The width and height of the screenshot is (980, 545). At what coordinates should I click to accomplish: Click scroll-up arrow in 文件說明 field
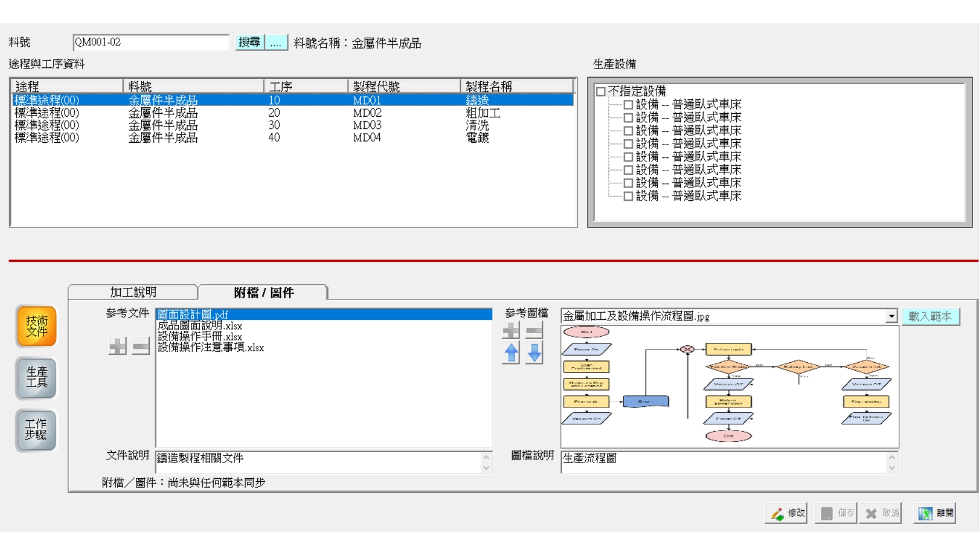click(x=487, y=457)
